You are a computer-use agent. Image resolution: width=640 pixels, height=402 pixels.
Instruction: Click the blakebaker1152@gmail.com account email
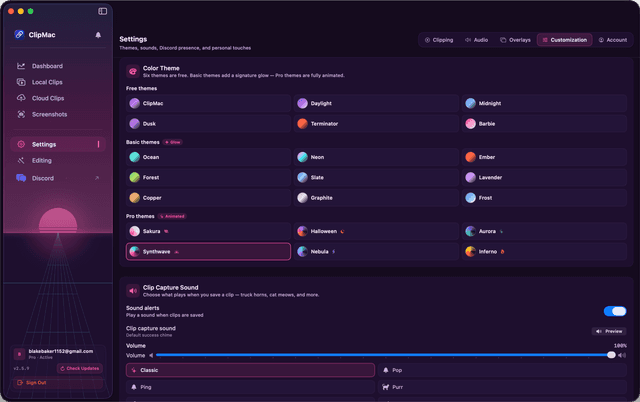pyautogui.click(x=61, y=351)
